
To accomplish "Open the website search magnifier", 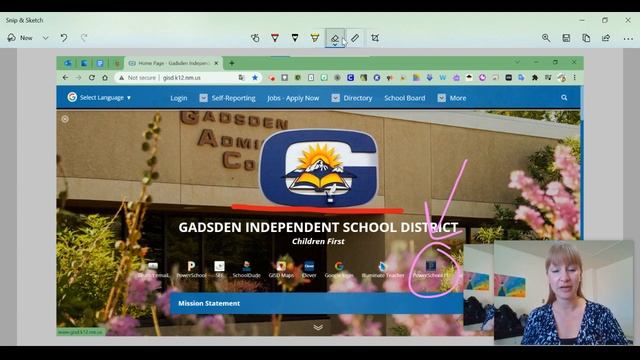I will [564, 98].
